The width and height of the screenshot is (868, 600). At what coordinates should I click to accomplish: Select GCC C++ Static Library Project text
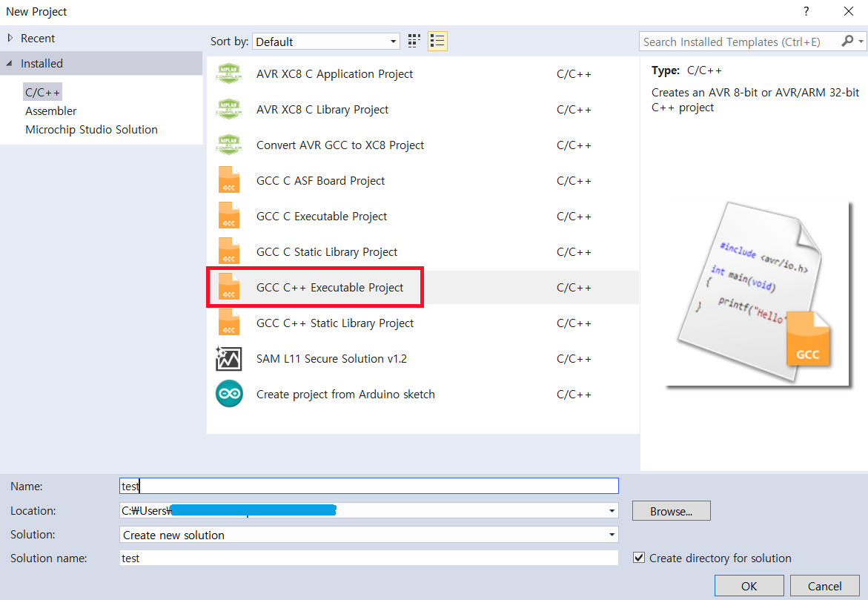click(335, 323)
